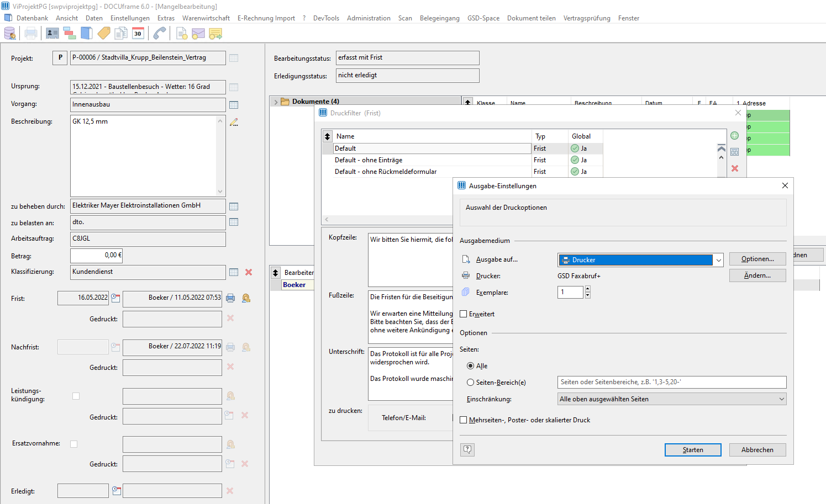Click the Exemplare number field
Viewport: 826px width, 504px height.
[x=571, y=292]
